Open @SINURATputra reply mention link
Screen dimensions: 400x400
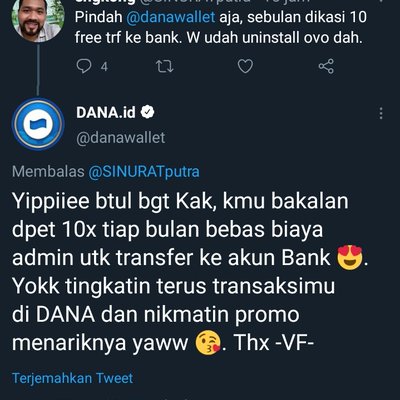click(144, 172)
